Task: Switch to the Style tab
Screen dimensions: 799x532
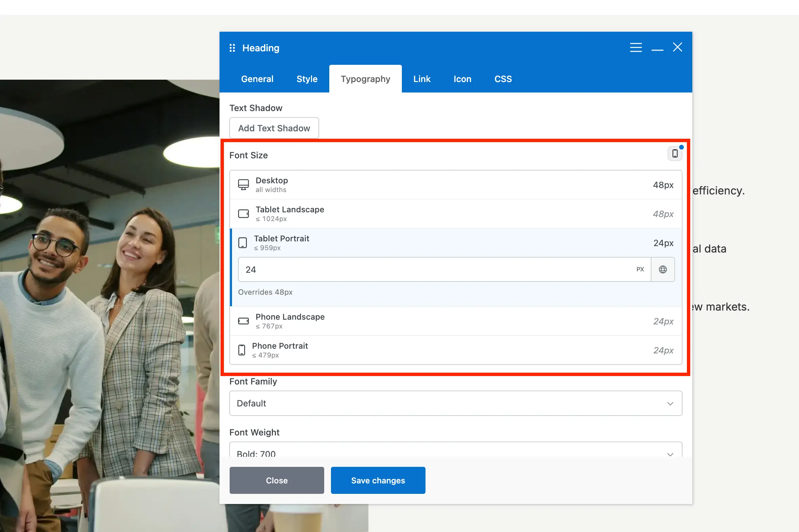Action: point(307,79)
